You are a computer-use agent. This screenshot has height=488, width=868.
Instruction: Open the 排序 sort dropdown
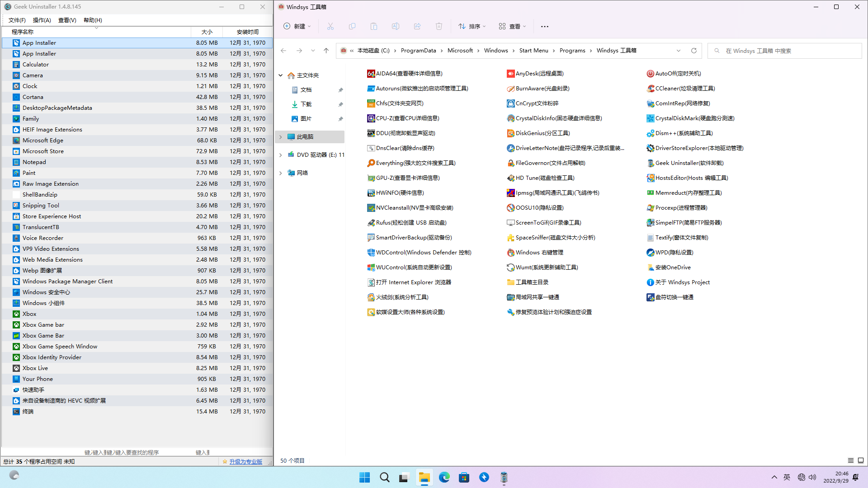tap(472, 26)
